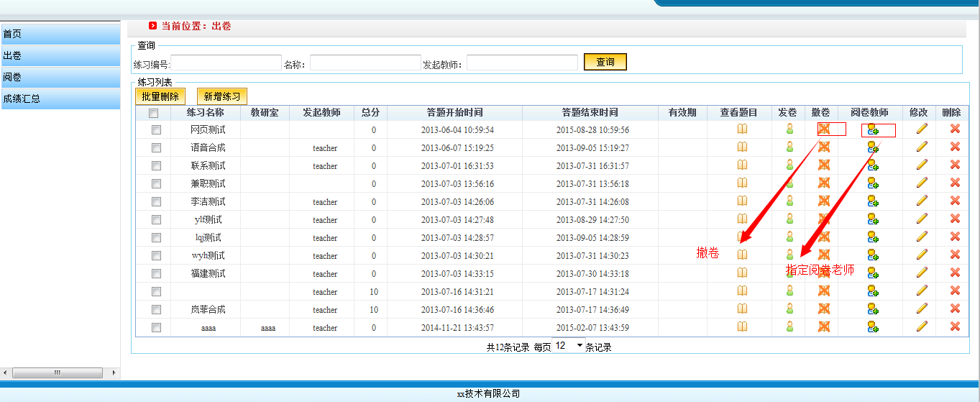The height and width of the screenshot is (402, 980).
Task: Assign grading teacher for aaaa row
Action: point(873,326)
